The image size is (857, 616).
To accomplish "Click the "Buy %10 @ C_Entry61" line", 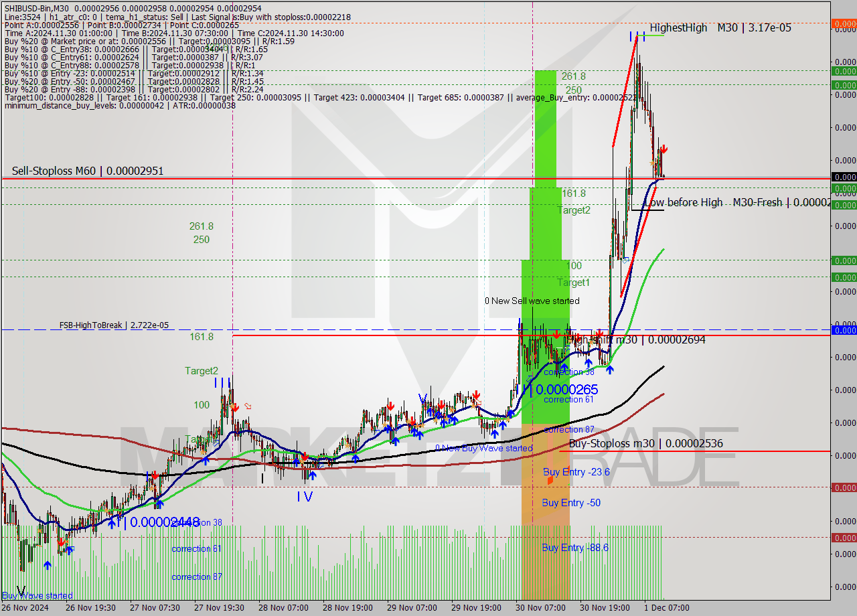I will click(x=134, y=57).
